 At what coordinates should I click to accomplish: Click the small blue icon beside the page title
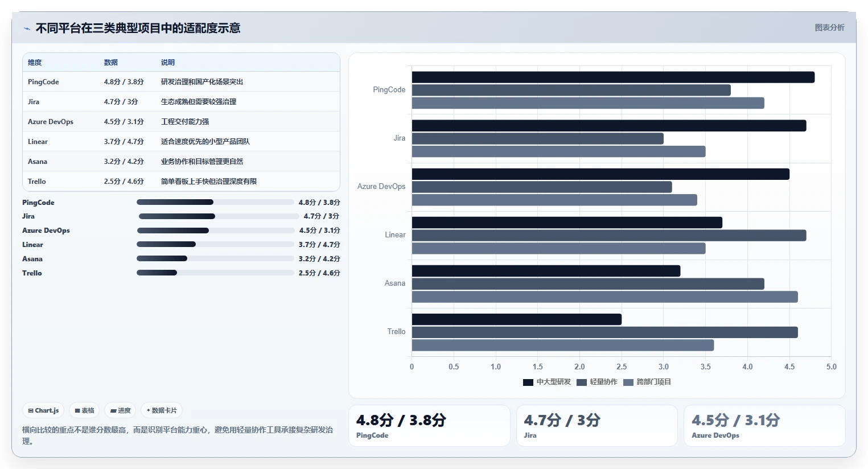pos(27,28)
